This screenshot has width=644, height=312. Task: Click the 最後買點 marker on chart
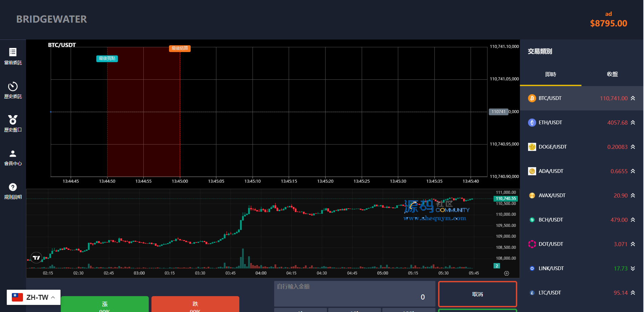coord(107,58)
